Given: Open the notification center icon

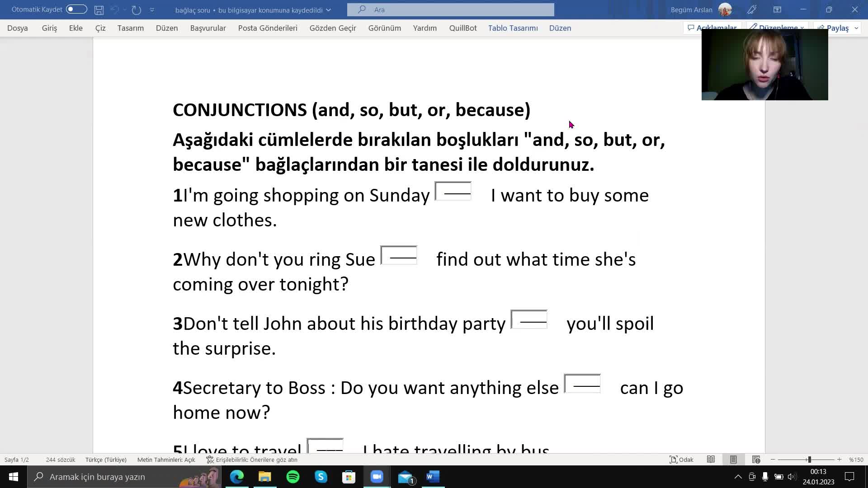Looking at the screenshot, I should point(849,477).
